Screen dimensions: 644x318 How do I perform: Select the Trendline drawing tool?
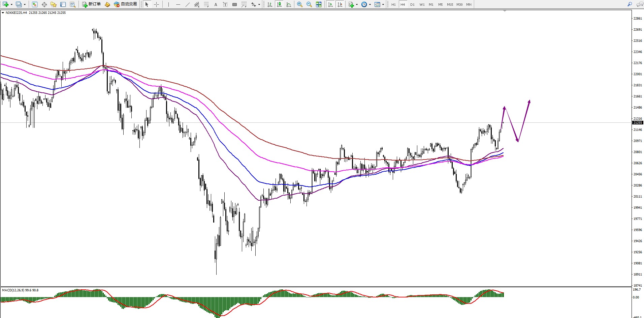187,4
